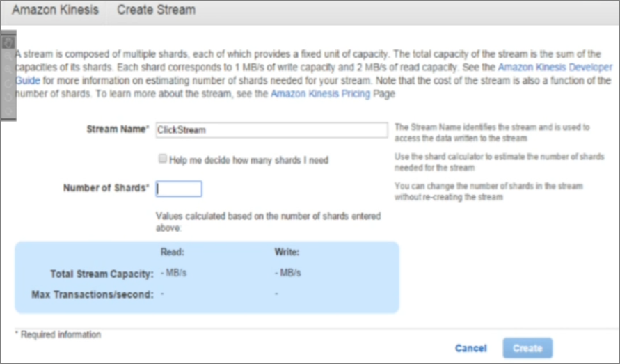Open the Amazon Kinesis breadcrumb
The height and width of the screenshot is (364, 620).
[55, 10]
